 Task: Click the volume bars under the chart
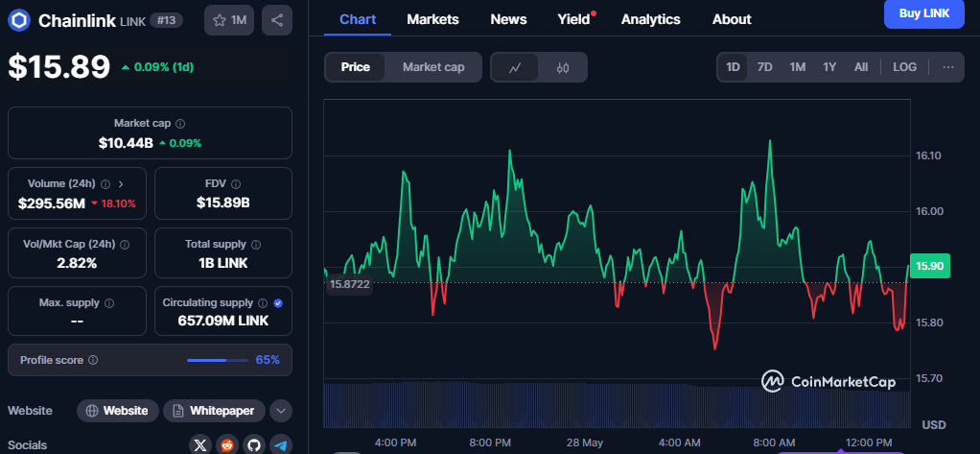point(617,404)
